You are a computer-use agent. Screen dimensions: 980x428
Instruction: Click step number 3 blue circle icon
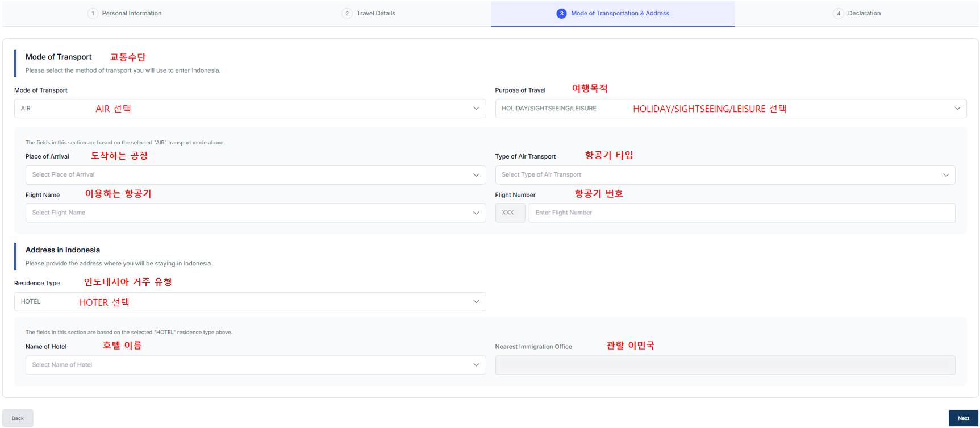[561, 13]
